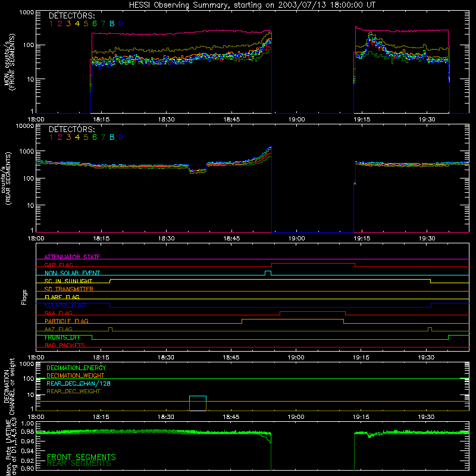Select blue detector 9 in rear segments legend

pos(121,137)
